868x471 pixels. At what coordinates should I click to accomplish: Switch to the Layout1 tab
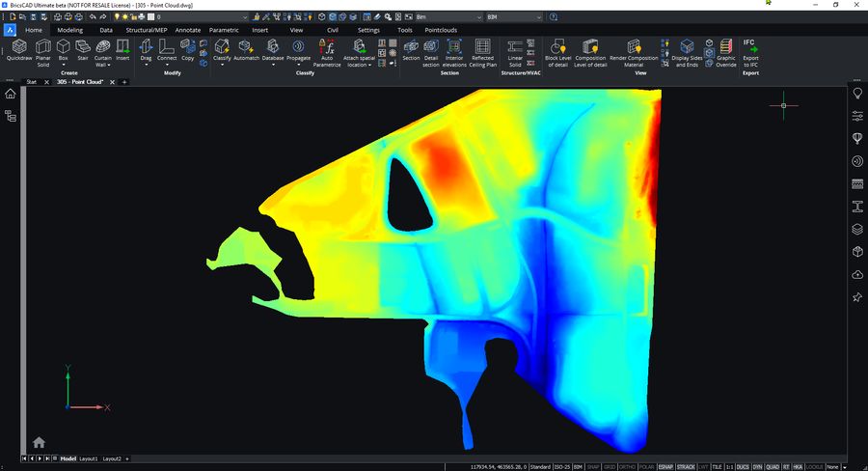[x=89, y=458]
